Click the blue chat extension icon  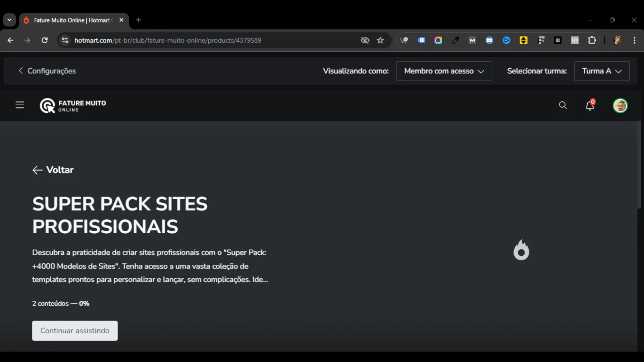click(489, 40)
